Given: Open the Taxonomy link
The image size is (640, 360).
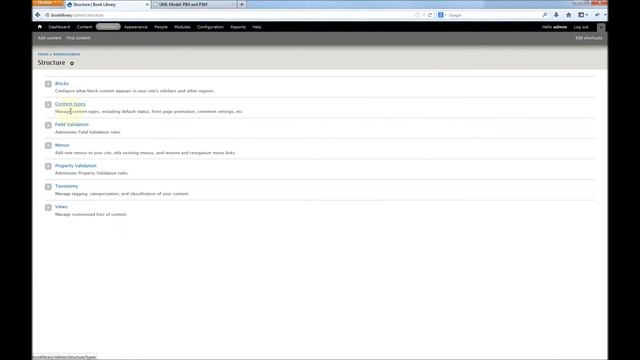Looking at the screenshot, I should (67, 186).
